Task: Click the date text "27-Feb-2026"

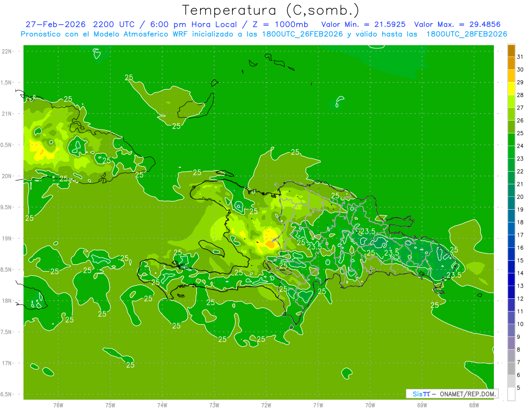Action: [x=55, y=24]
